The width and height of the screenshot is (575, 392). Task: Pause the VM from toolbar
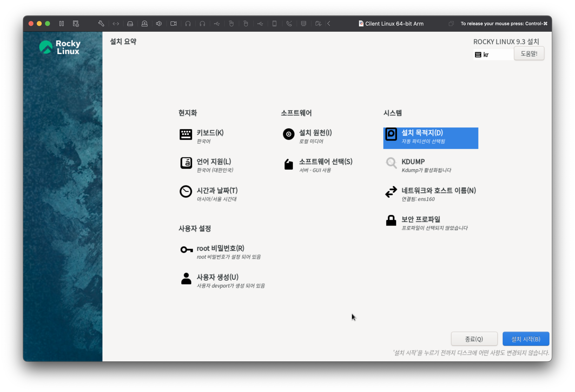[62, 24]
